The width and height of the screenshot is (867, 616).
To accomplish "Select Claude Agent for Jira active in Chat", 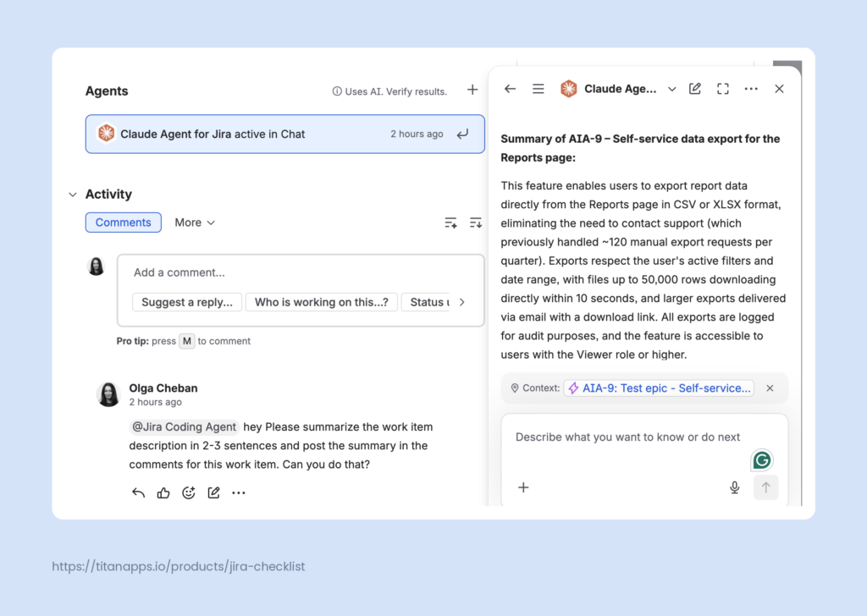I will (284, 134).
